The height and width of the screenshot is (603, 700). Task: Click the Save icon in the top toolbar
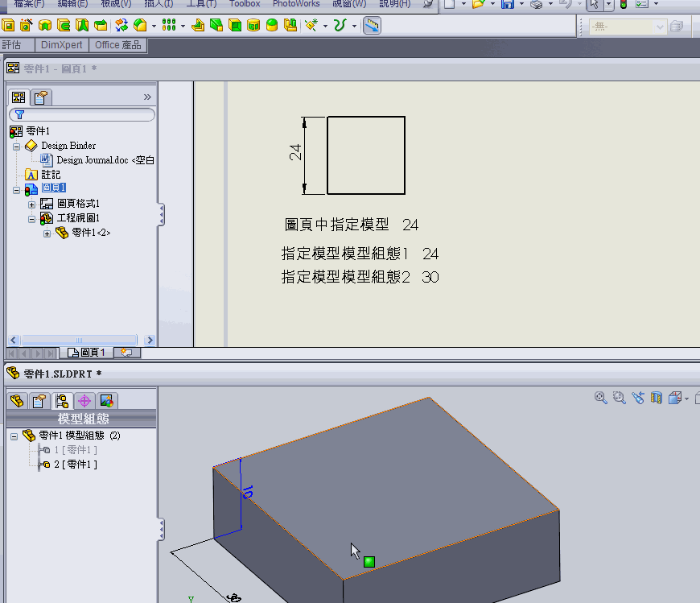pos(507,4)
